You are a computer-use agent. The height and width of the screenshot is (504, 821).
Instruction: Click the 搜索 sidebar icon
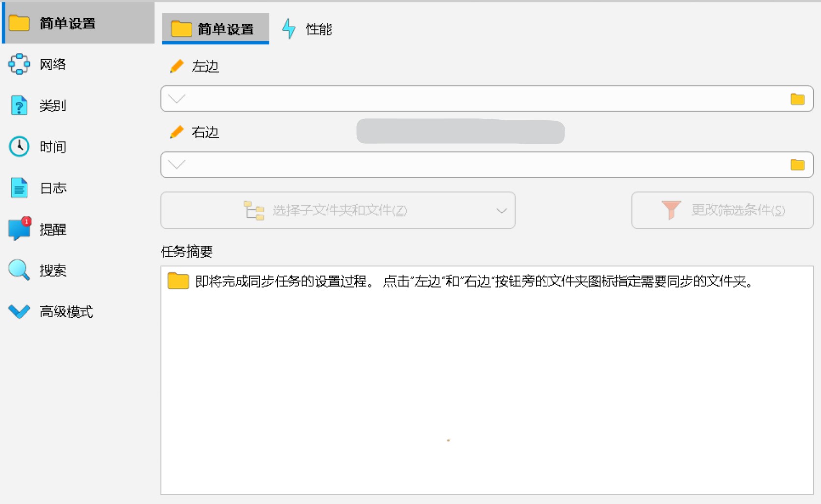click(x=52, y=270)
